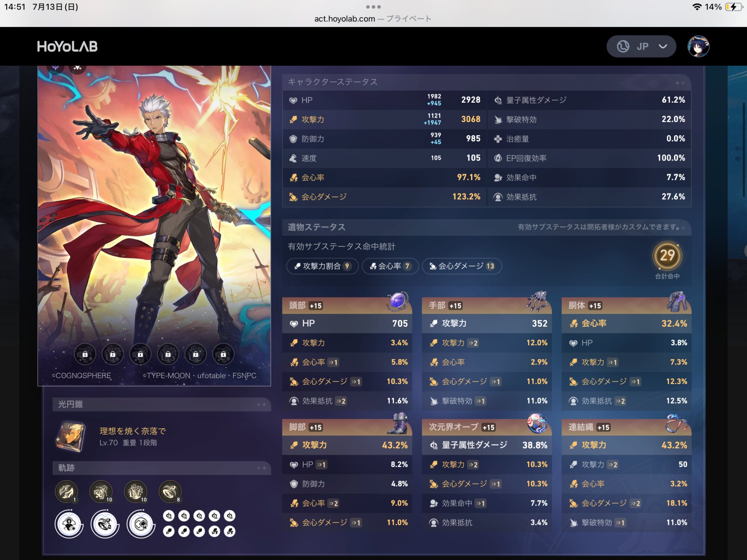Click the 量子属性ダメージ 61.2% stat row
This screenshot has width=747, height=560.
589,100
